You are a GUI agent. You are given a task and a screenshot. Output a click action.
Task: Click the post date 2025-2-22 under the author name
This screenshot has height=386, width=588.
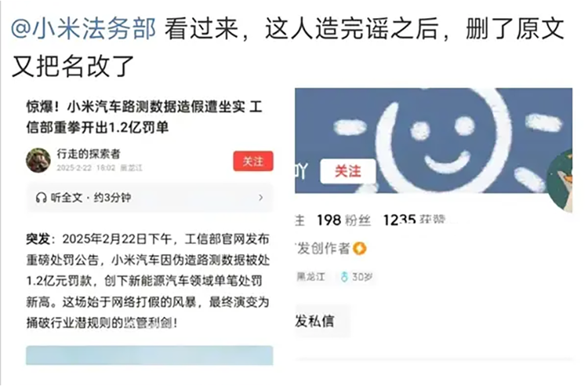pos(74,168)
